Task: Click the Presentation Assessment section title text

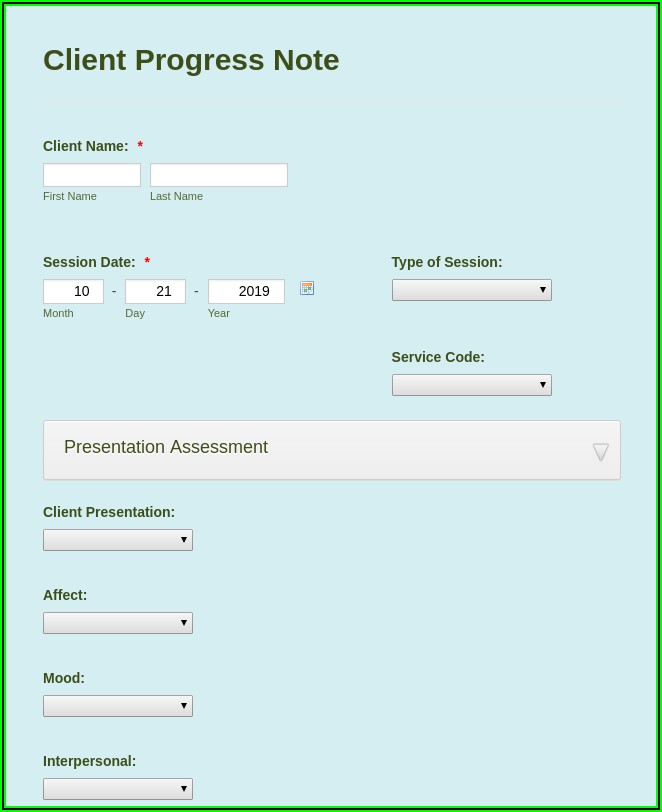Action: click(x=166, y=447)
